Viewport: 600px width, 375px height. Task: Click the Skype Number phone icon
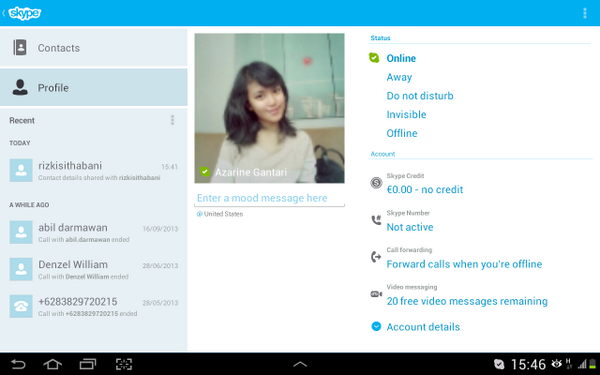(376, 220)
